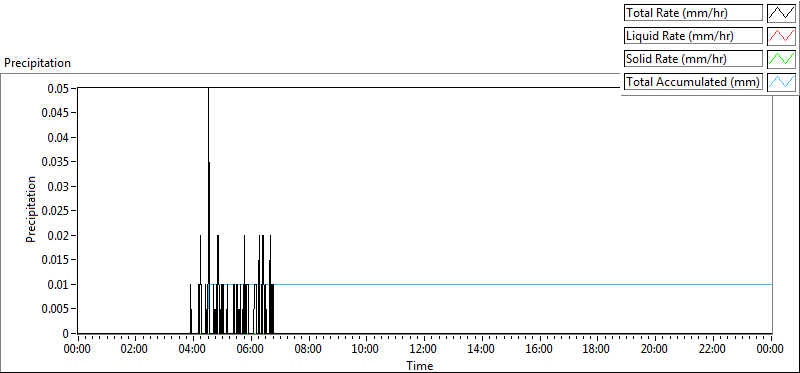Select the 'Solid Rate (mm/hr)' legend label
Viewport: 800px width, 373px height.
(x=693, y=59)
